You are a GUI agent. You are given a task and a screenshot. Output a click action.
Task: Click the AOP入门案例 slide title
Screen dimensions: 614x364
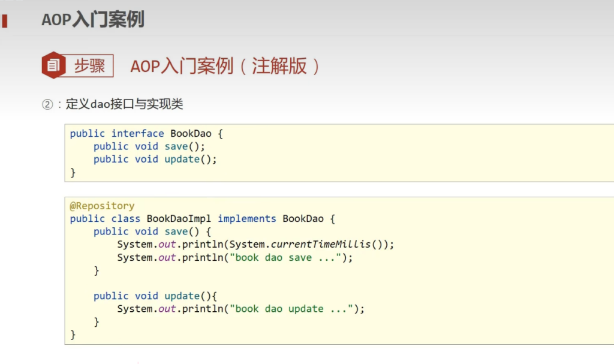[93, 20]
